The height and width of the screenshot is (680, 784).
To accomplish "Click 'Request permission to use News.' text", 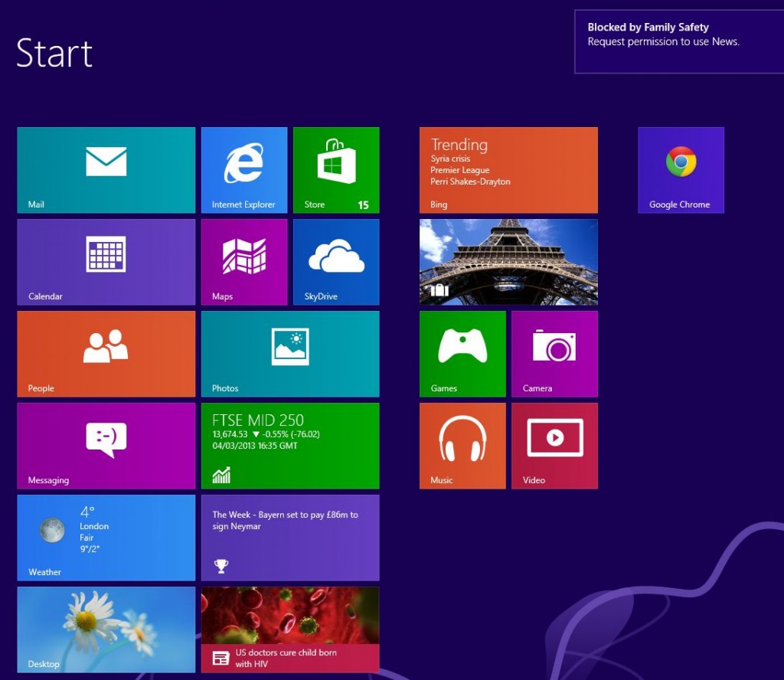I will pos(664,42).
